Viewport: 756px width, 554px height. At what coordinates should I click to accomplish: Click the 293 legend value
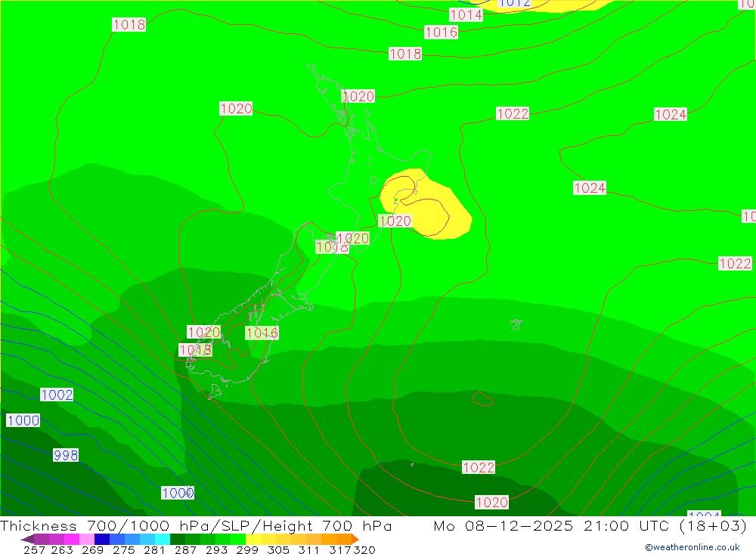216,550
